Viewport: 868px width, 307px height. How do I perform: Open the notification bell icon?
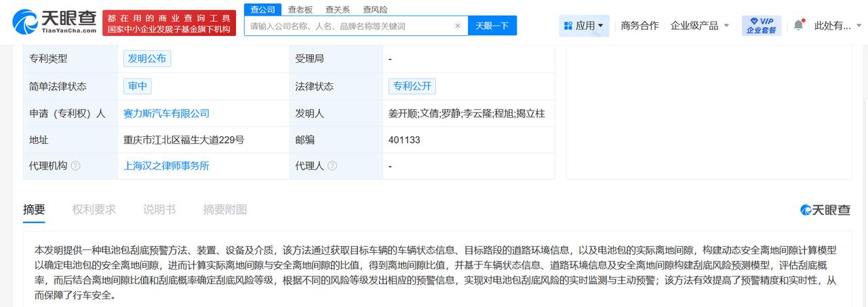(798, 25)
